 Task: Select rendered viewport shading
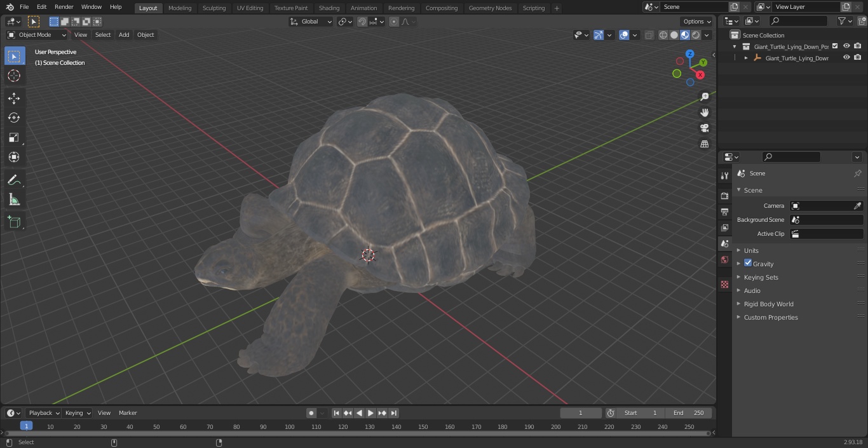696,35
